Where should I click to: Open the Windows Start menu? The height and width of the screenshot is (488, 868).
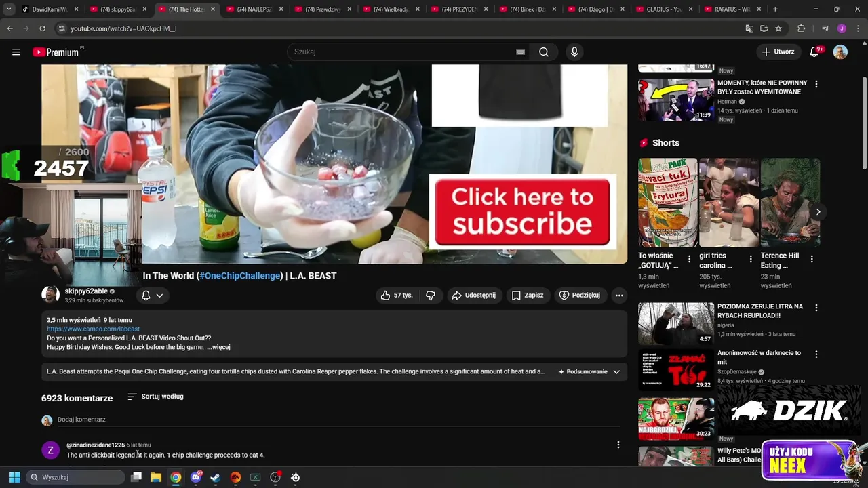pos(14,477)
